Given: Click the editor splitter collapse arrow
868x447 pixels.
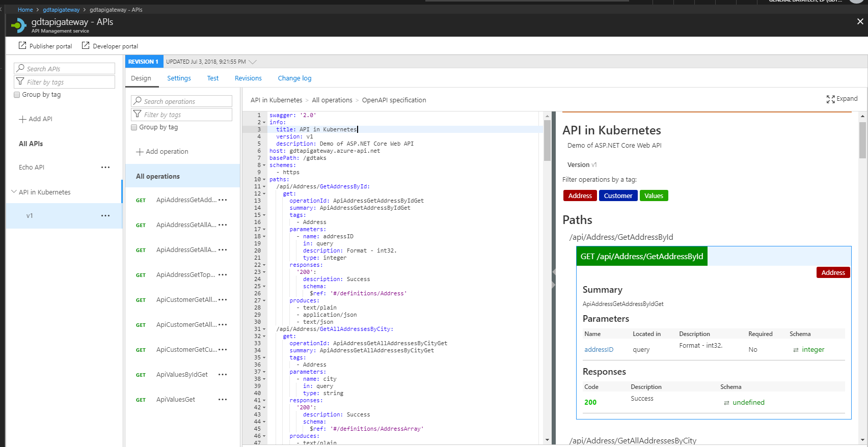Looking at the screenshot, I should pyautogui.click(x=554, y=278).
